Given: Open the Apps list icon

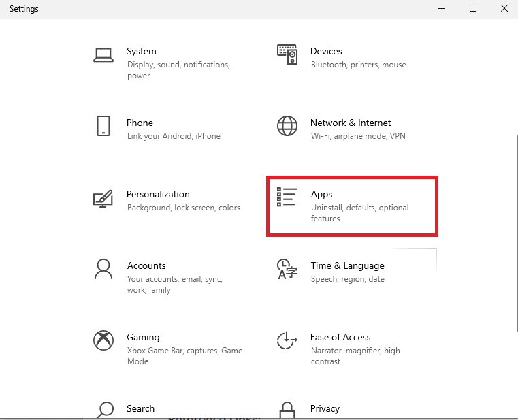Looking at the screenshot, I should click(287, 197).
